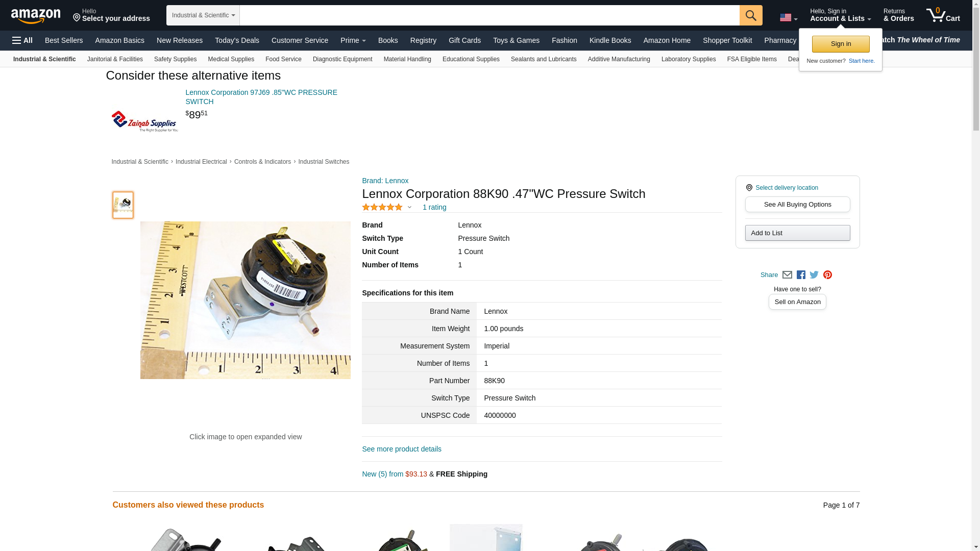Viewport: 980px width, 551px height.
Task: Share on Twitter bird icon
Action: click(x=814, y=275)
